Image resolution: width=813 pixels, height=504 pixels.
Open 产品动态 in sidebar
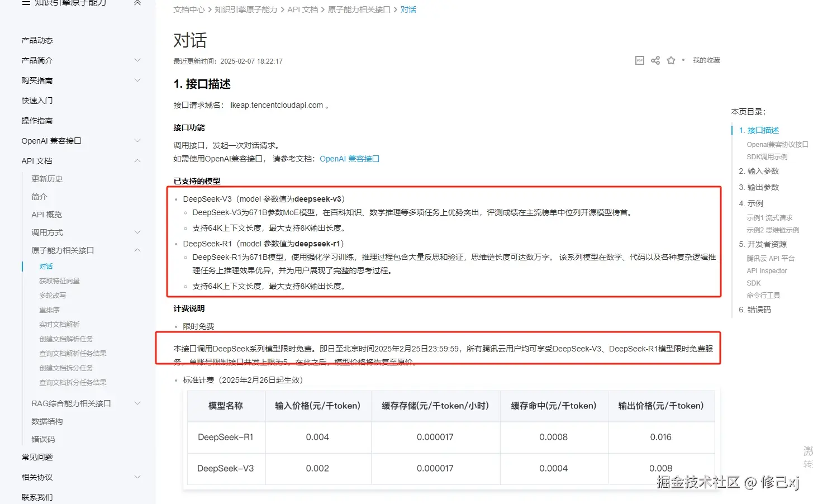[37, 40]
